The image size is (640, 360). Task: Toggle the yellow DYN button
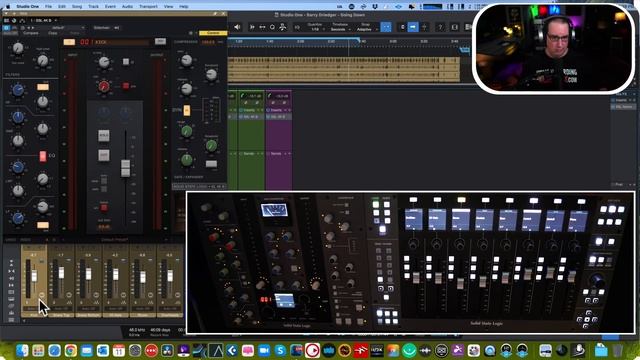pyautogui.click(x=187, y=111)
